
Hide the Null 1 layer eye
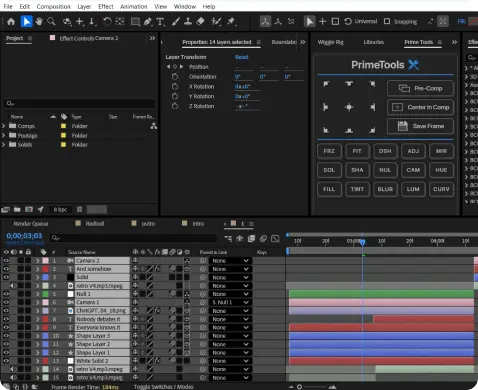point(6,294)
